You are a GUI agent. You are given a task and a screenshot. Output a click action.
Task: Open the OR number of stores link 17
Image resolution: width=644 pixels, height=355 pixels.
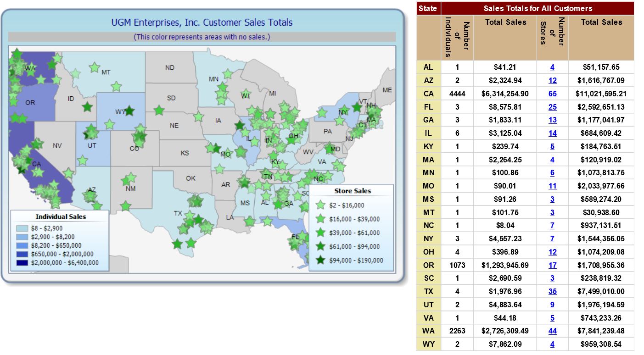[x=552, y=265]
